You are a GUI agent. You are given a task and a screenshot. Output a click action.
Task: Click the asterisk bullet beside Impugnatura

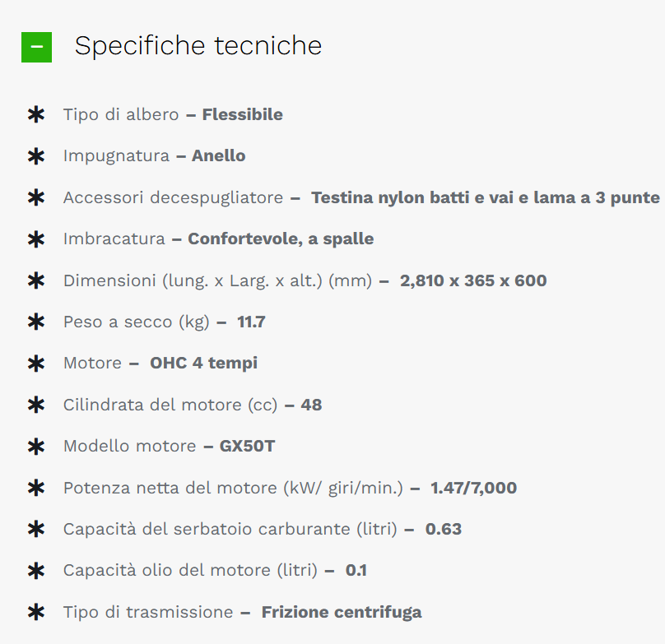click(x=36, y=156)
